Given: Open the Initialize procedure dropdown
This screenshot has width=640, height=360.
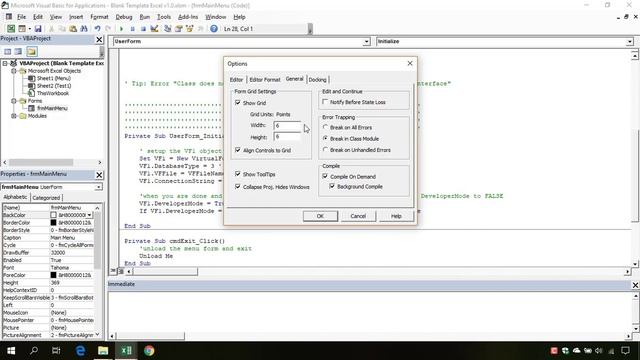Looking at the screenshot, I should pos(629,42).
